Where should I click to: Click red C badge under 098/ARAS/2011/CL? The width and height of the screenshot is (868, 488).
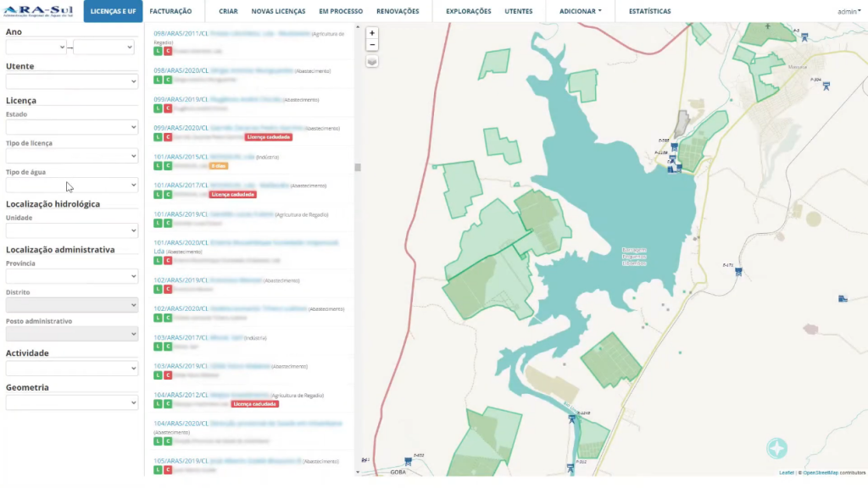(x=167, y=51)
